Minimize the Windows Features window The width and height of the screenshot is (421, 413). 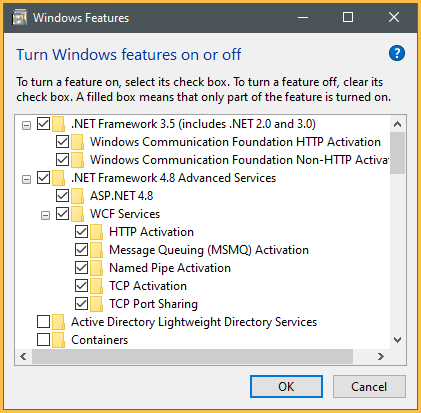click(303, 17)
